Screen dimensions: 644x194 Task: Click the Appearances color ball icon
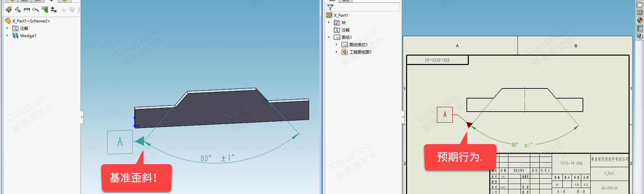coord(640,20)
